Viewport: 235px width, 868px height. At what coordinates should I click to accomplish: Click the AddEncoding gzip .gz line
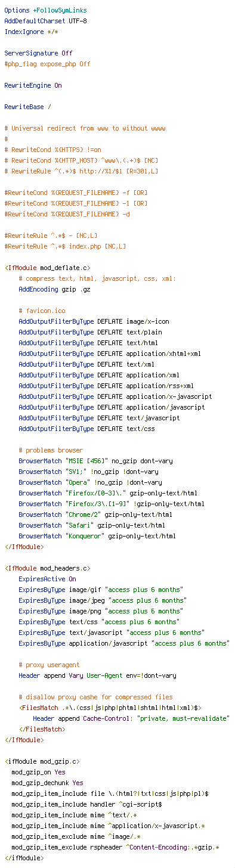tap(52, 289)
